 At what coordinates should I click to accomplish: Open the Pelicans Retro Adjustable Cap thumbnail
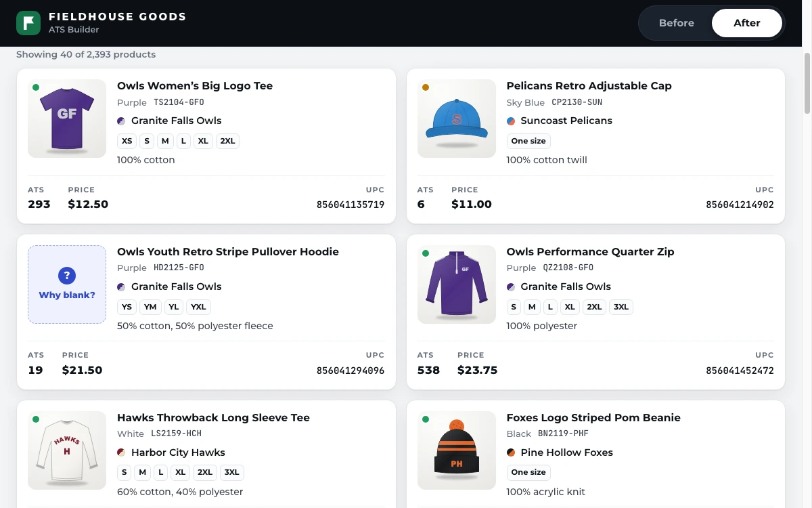457,119
